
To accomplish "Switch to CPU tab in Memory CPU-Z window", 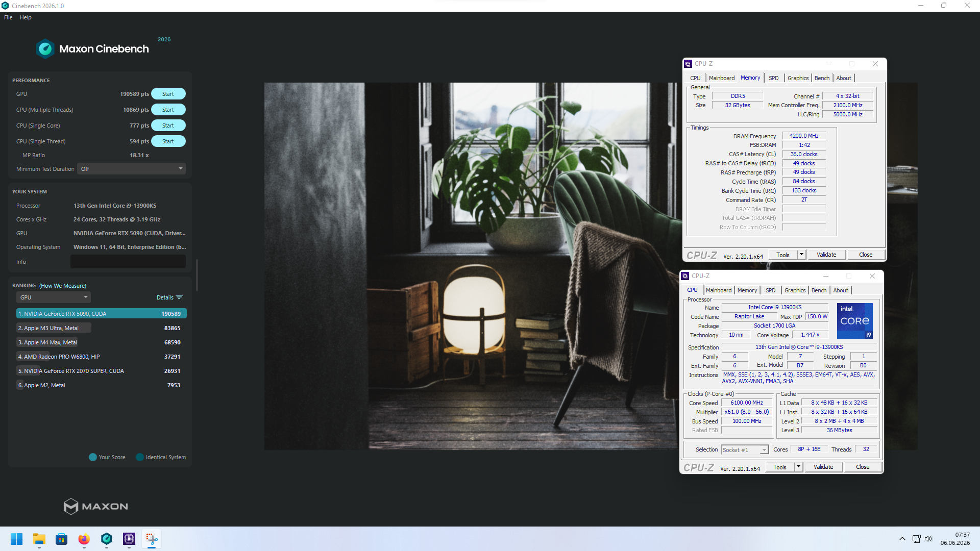I will pyautogui.click(x=695, y=78).
